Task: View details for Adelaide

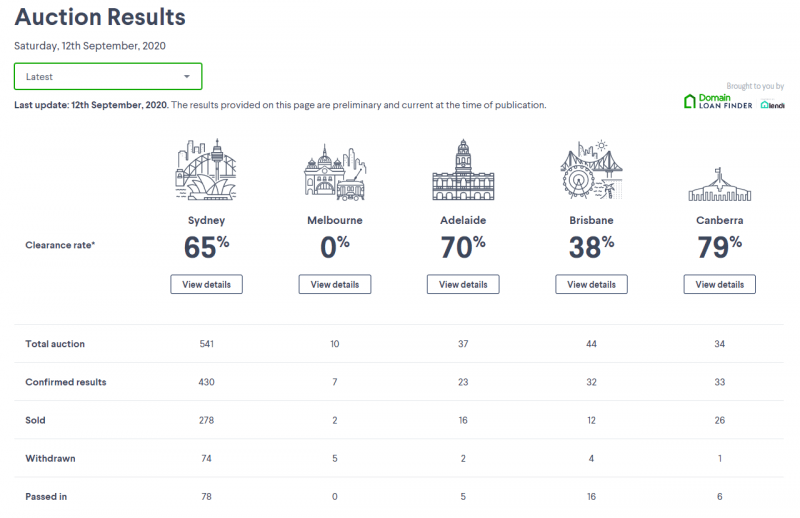Action: [463, 284]
